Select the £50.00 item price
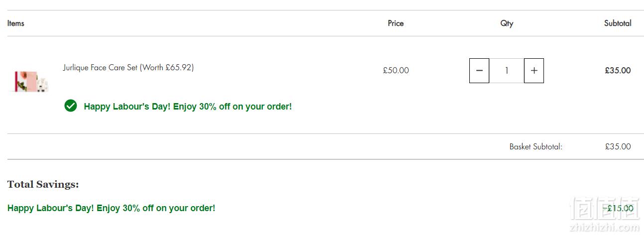This screenshot has width=644, height=236. [396, 71]
